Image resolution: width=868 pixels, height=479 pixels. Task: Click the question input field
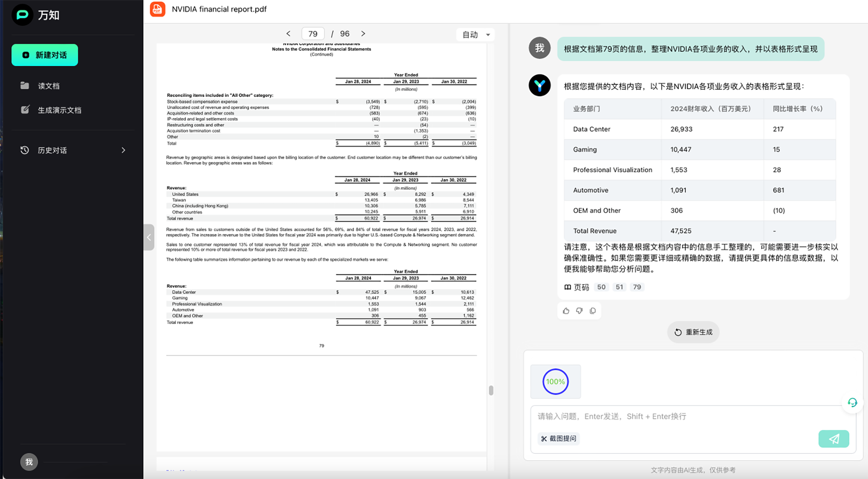[677, 416]
